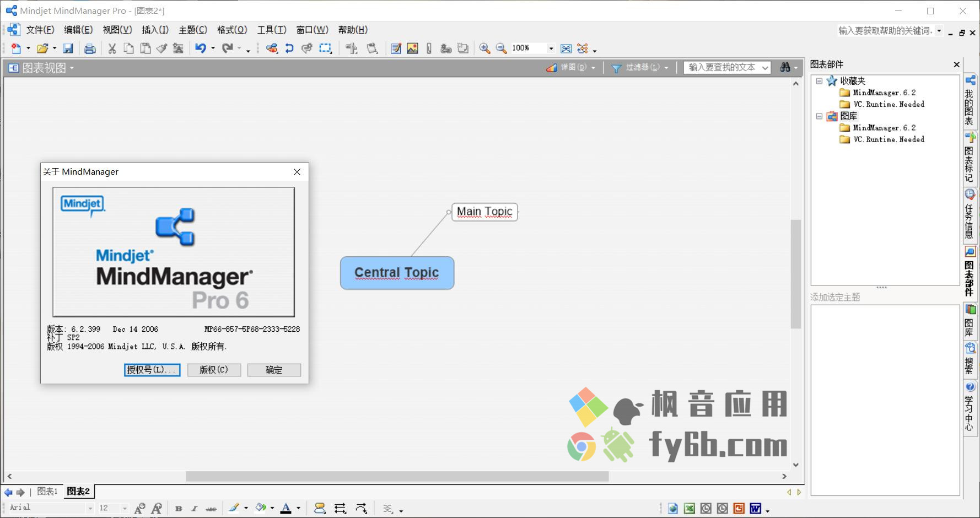Select the Central Topic node

coord(397,273)
